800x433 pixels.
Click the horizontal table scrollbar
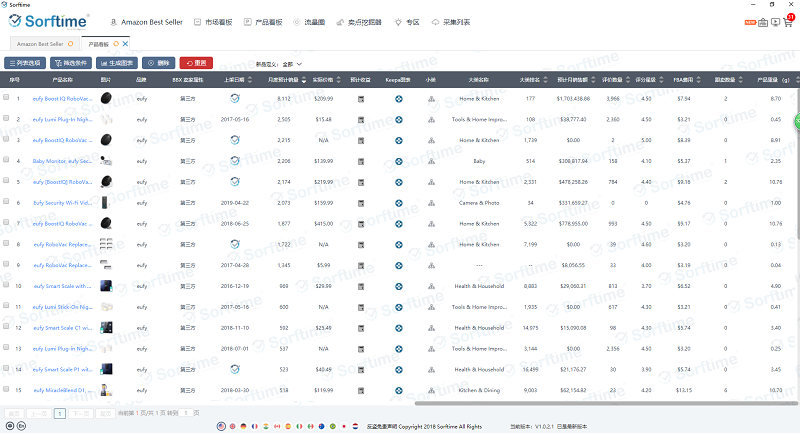tap(605, 403)
